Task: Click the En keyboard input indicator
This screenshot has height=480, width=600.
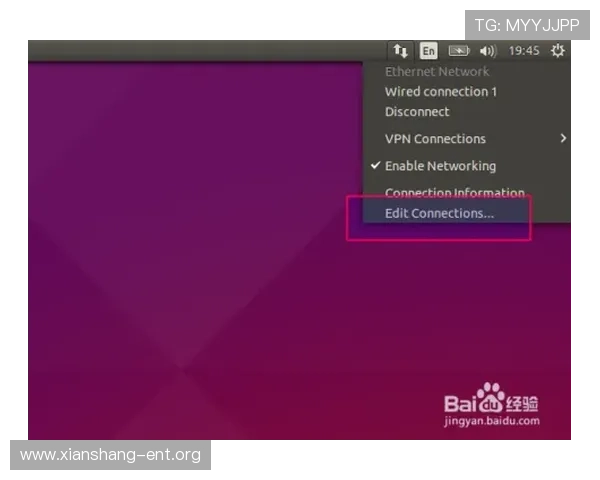Action: (x=428, y=51)
